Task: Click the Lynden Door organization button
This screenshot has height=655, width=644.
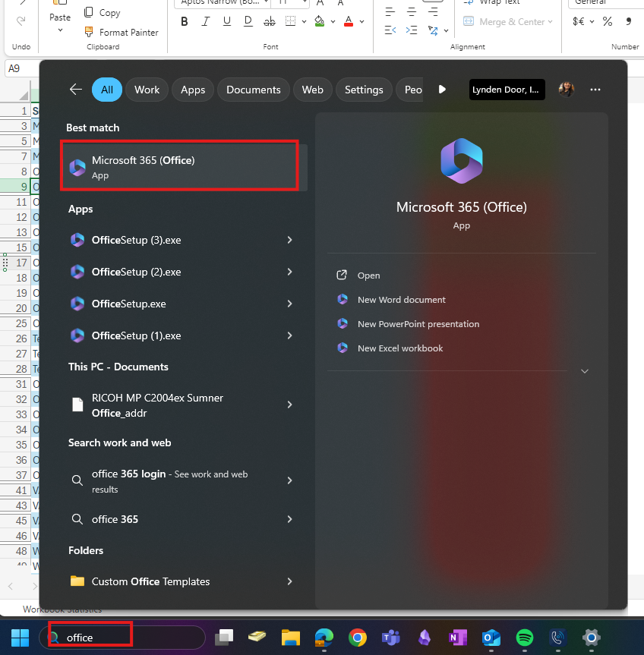Action: click(x=507, y=90)
